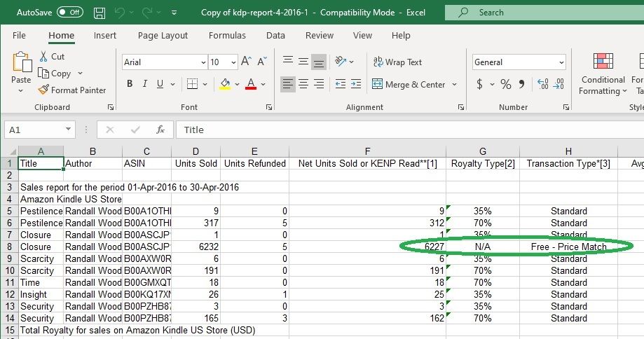Click the Comma Style icon
644x339 pixels.
[521, 84]
